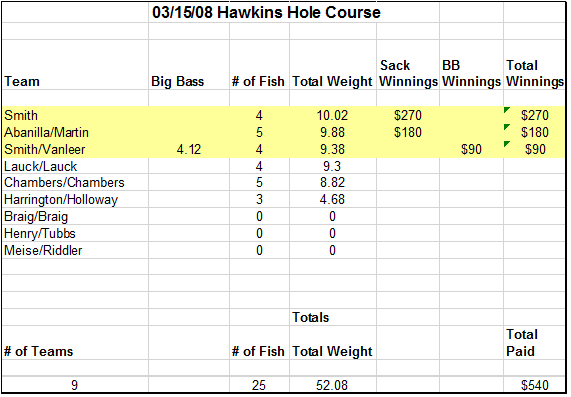Select the Total Paid header cell

coord(534,343)
